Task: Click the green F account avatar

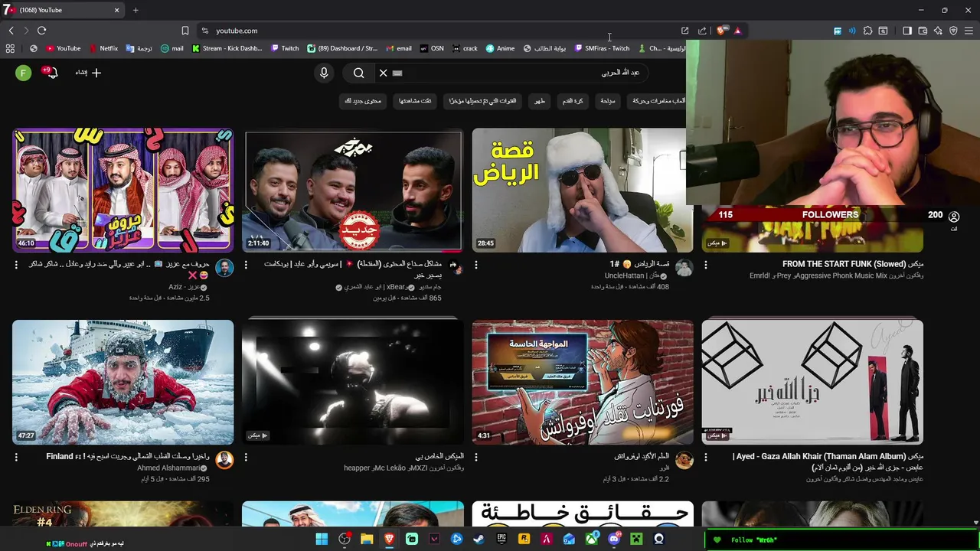Action: tap(24, 73)
